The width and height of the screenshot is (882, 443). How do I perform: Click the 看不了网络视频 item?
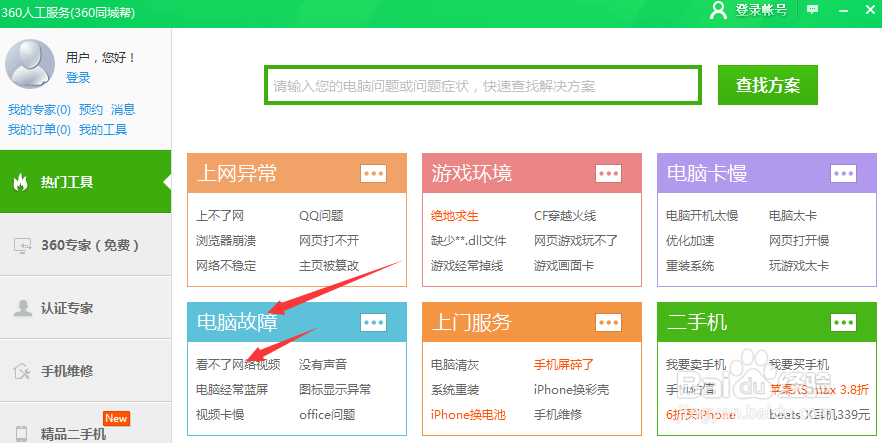238,364
